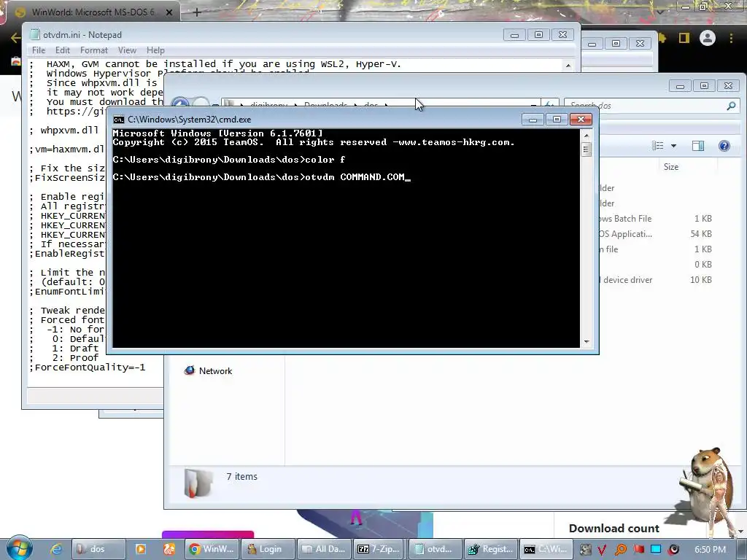747x560 pixels.
Task: Open Chrome tab search chevron
Action: click(x=660, y=12)
